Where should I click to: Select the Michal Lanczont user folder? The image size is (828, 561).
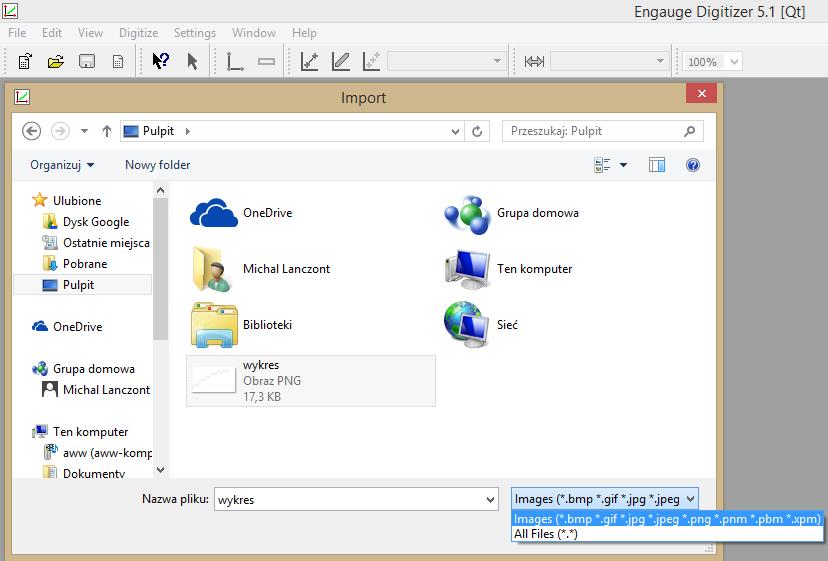(x=260, y=269)
